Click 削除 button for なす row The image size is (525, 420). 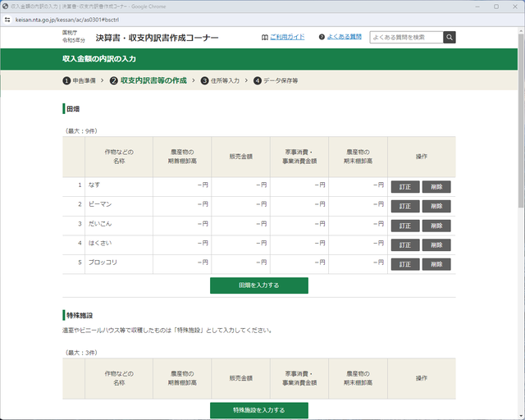coord(436,187)
